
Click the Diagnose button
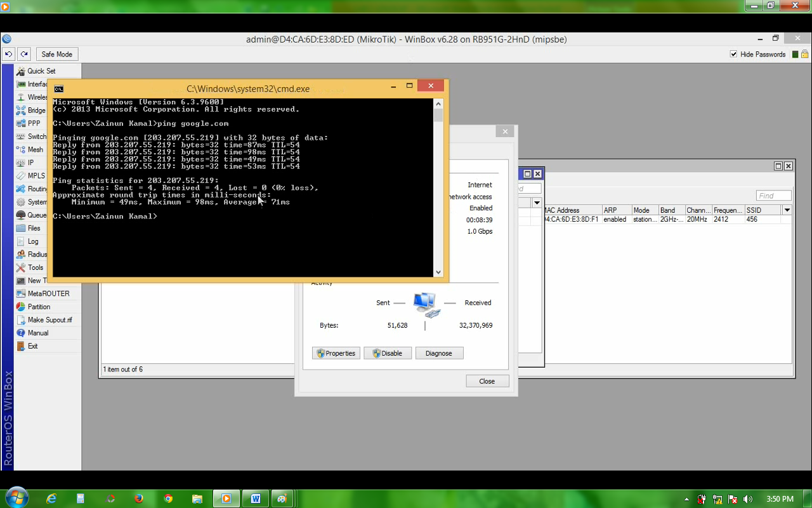(x=439, y=353)
